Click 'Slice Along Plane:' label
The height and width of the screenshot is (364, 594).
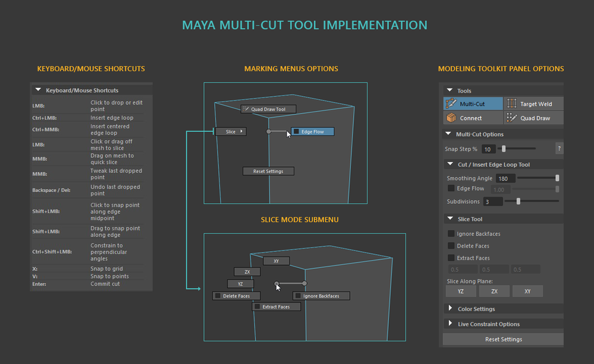[470, 281]
